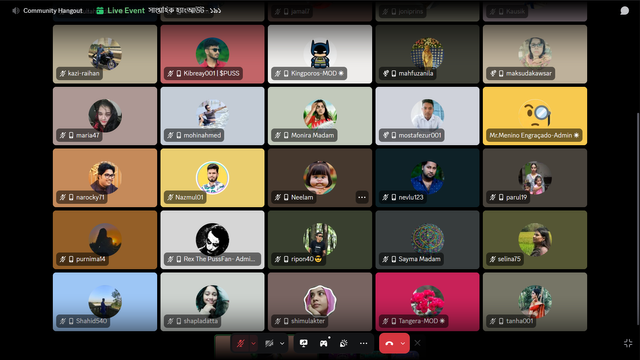640x360 pixels.
Task: Select parul19's avatar
Action: point(535,178)
